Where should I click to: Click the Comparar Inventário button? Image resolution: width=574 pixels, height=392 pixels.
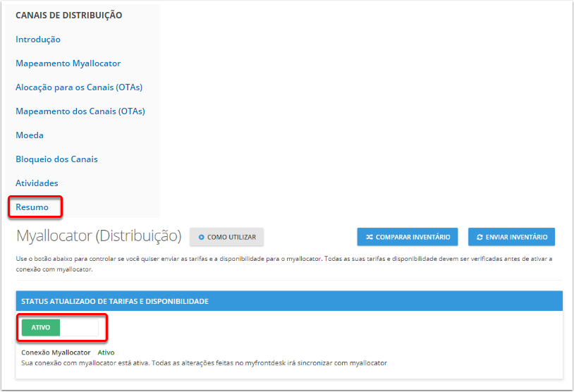tap(408, 237)
